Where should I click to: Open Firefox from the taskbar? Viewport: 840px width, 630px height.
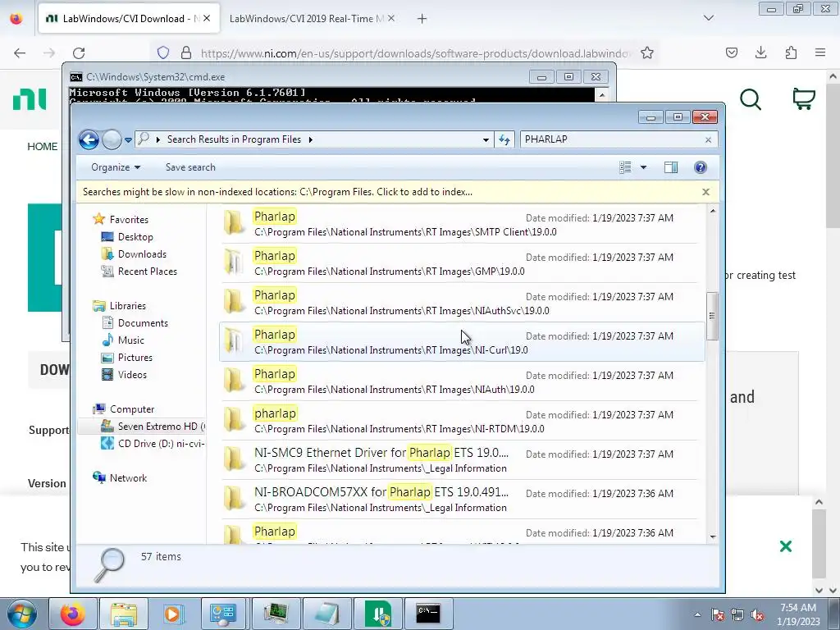(73, 614)
